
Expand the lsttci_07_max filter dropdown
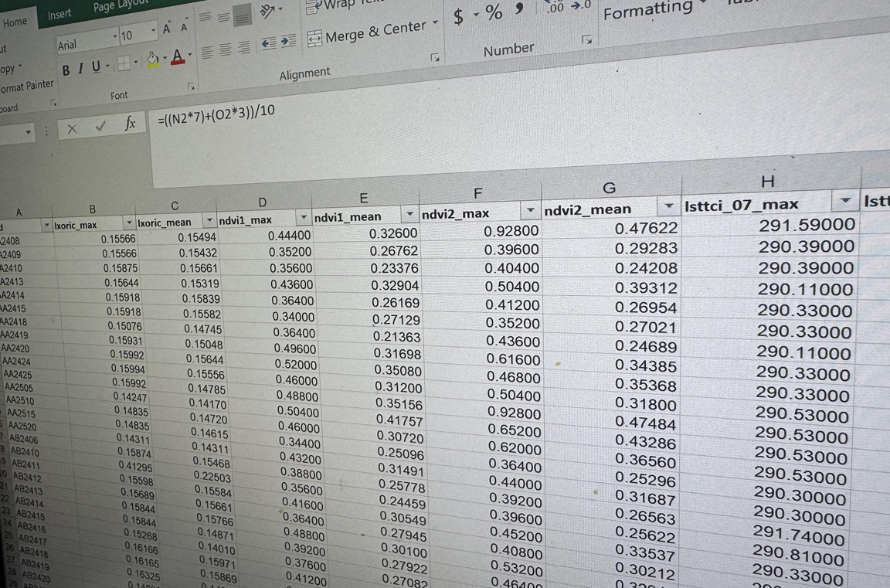click(845, 202)
